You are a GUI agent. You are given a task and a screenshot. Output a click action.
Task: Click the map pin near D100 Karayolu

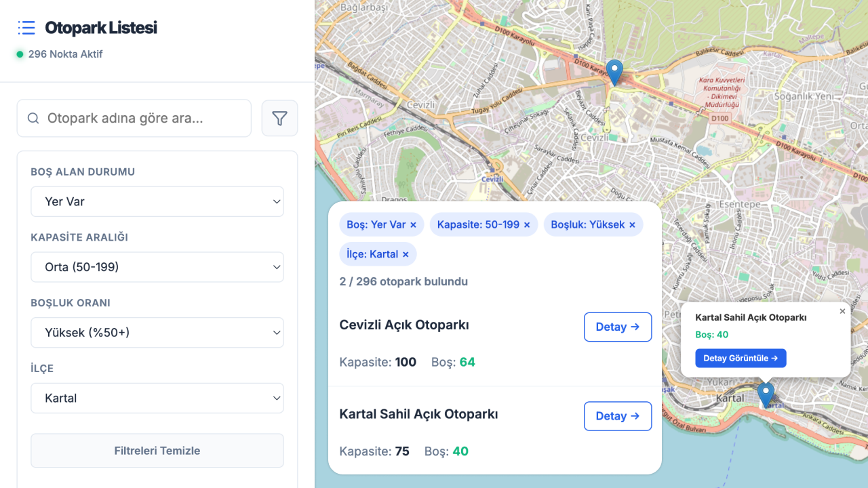pyautogui.click(x=614, y=72)
